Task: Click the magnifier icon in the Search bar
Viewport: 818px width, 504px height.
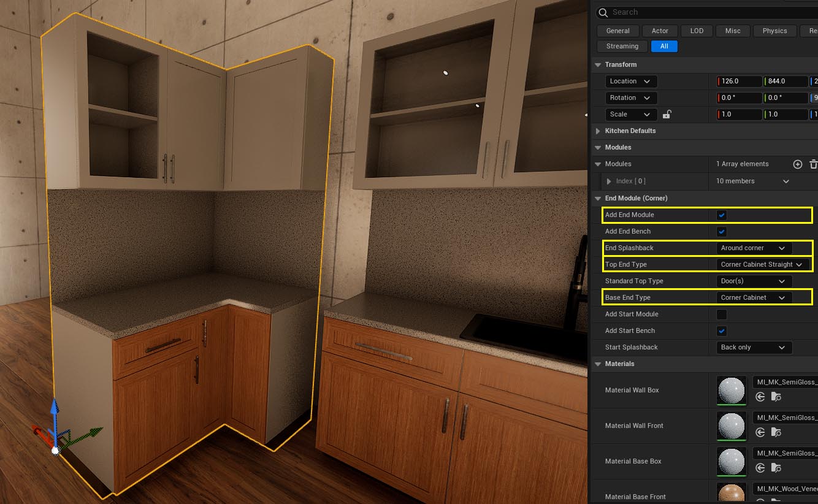Action: (x=603, y=12)
